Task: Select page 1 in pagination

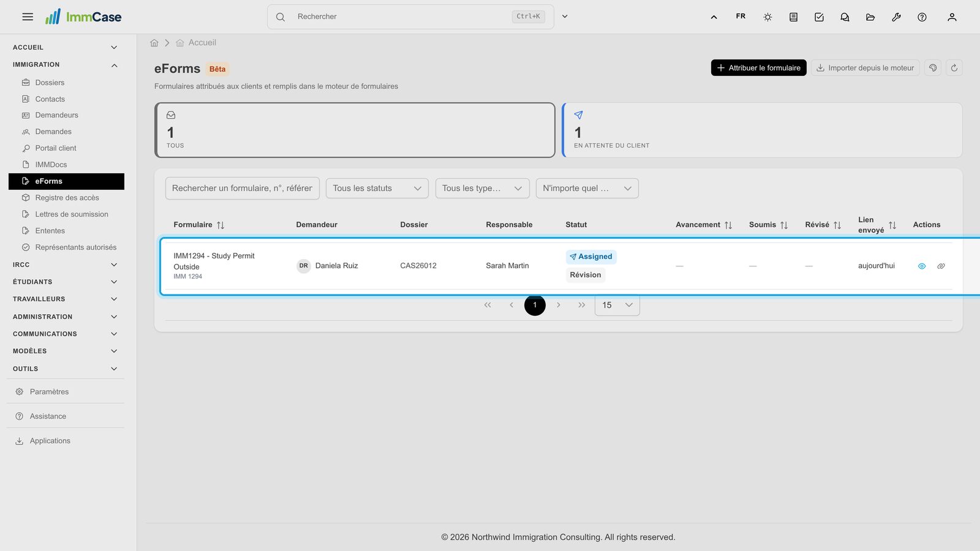Action: [x=535, y=305]
